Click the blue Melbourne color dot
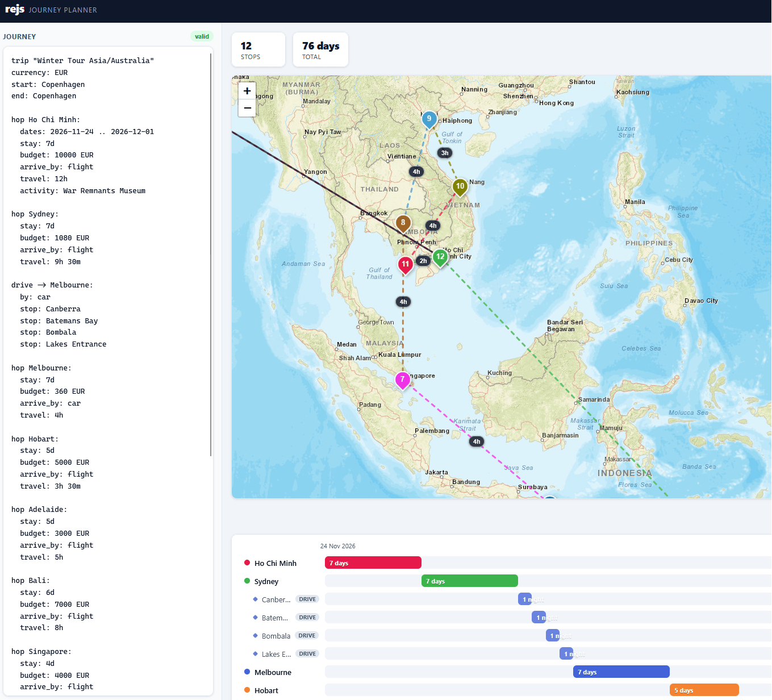Viewport: 772px width, 700px height. 247,672
